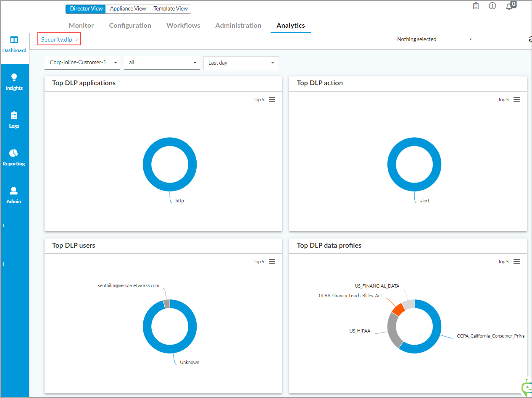This screenshot has width=532, height=398.
Task: Open the Last day time range dropdown
Action: [x=241, y=63]
